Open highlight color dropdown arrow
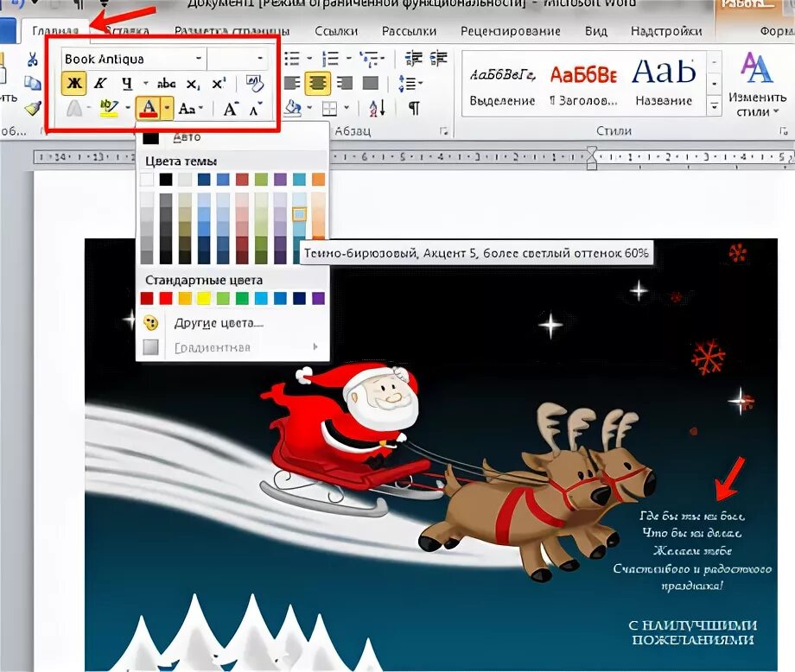The image size is (795, 672). coord(128,109)
